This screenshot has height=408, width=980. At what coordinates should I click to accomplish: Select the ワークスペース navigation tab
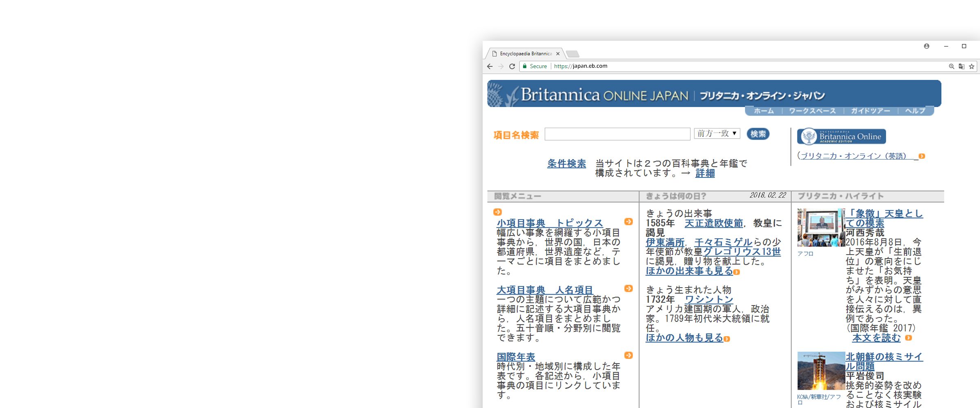coord(813,111)
